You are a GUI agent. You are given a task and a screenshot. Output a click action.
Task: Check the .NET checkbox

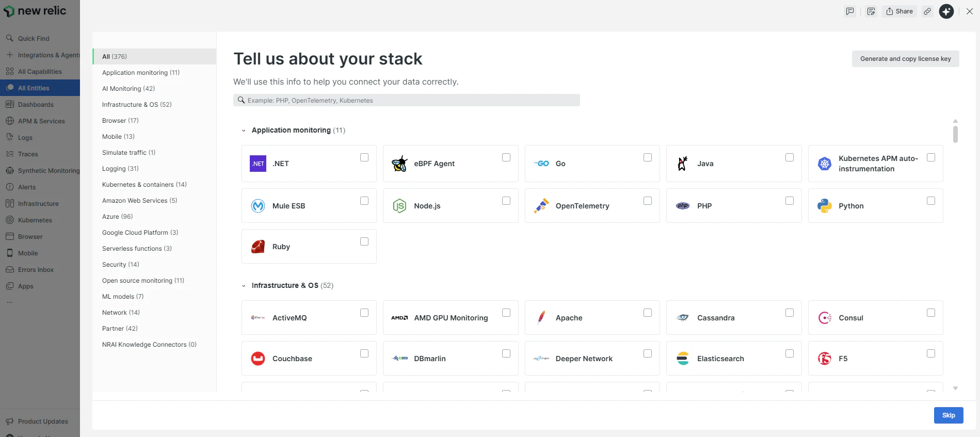[364, 157]
